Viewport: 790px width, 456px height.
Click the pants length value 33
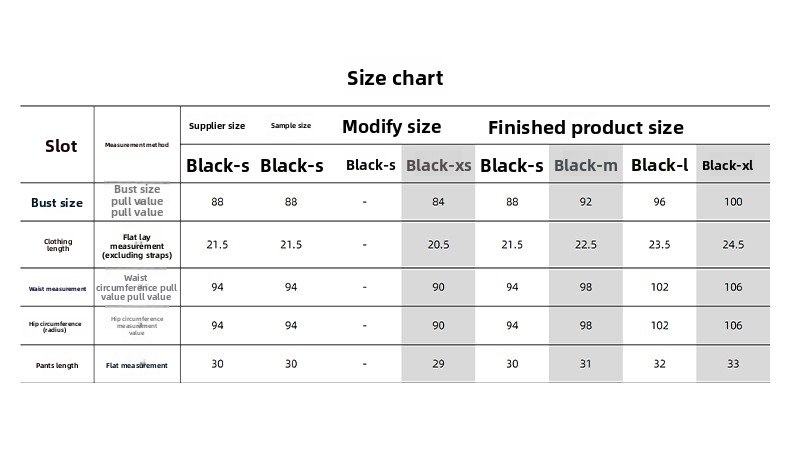(x=733, y=364)
